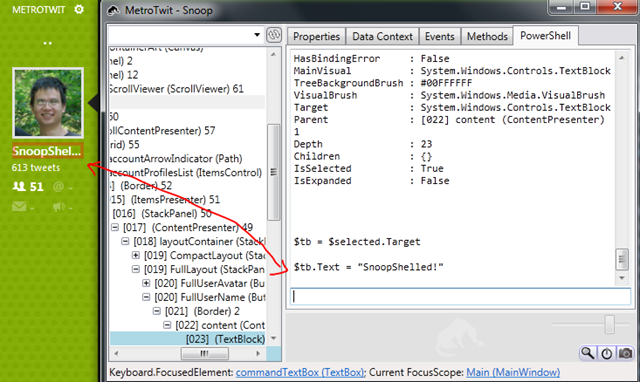Maximize the Snoop window
The height and width of the screenshot is (382, 640).
tap(585, 7)
